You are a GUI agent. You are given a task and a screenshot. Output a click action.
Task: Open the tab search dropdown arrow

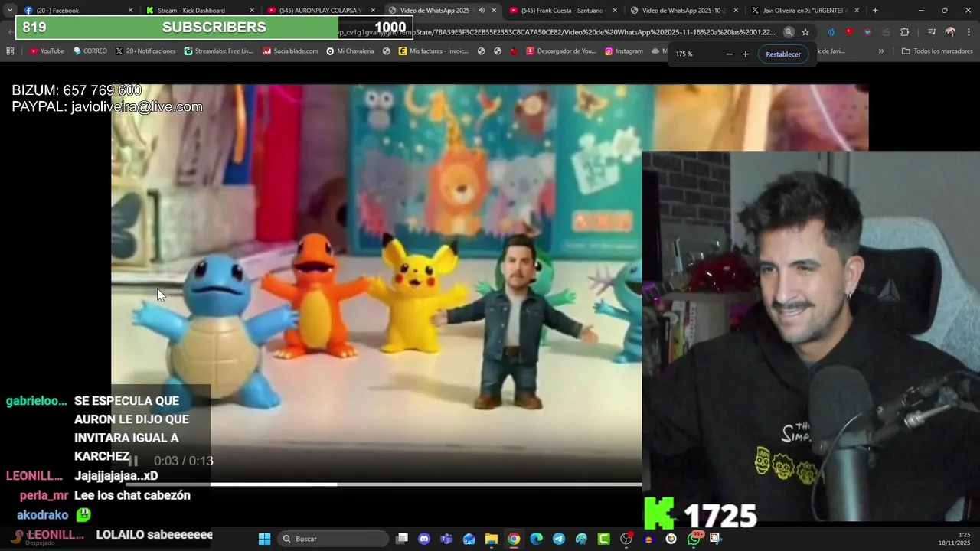9,11
